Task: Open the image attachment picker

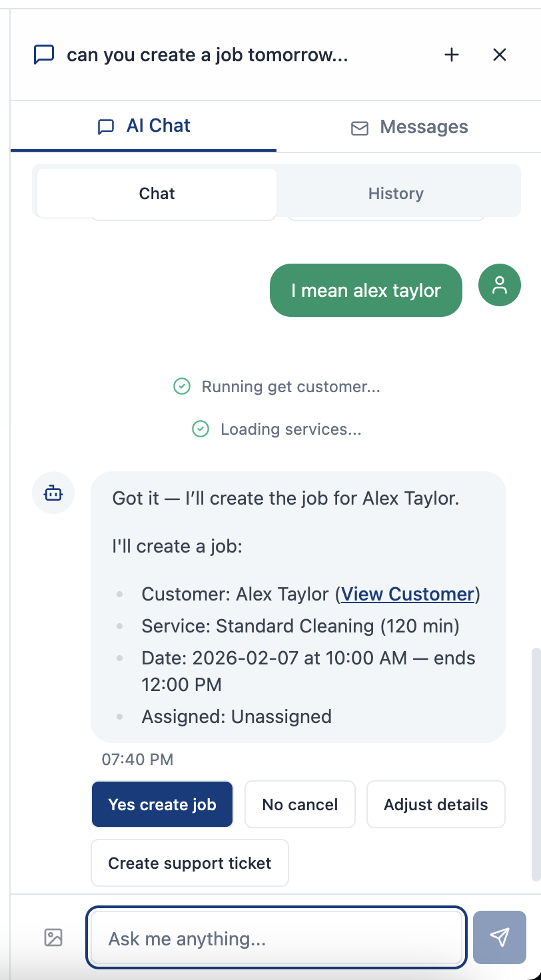Action: click(x=52, y=937)
